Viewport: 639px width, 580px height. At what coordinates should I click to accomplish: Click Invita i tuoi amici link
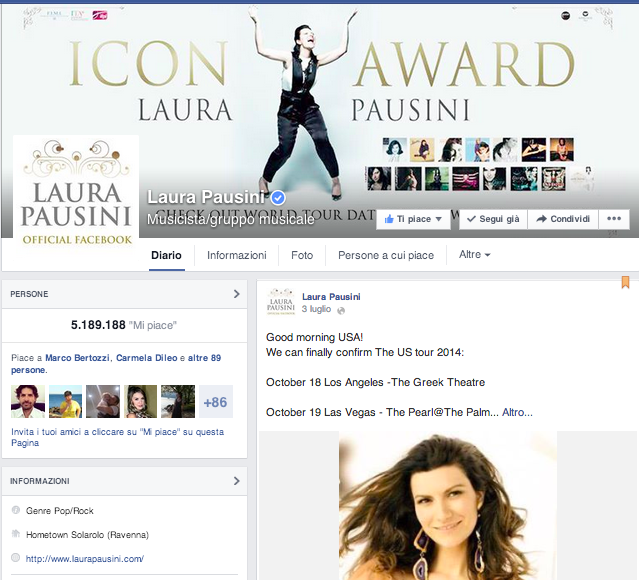(x=118, y=437)
